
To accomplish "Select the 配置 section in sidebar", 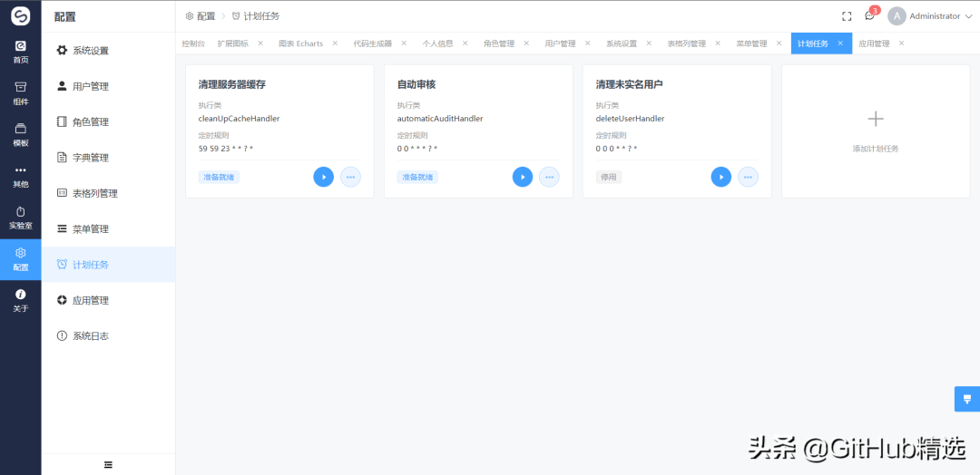I will (21, 259).
